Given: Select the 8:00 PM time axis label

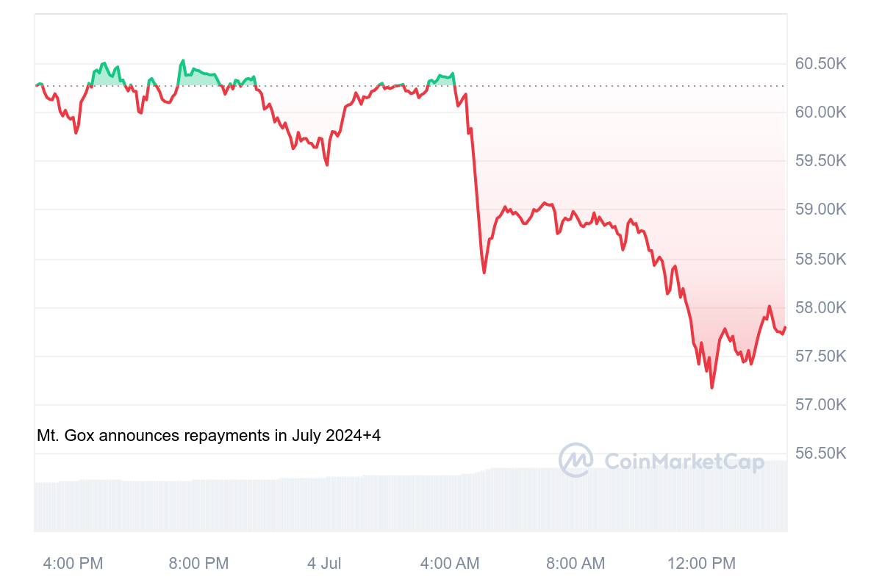Looking at the screenshot, I should pyautogui.click(x=198, y=564).
